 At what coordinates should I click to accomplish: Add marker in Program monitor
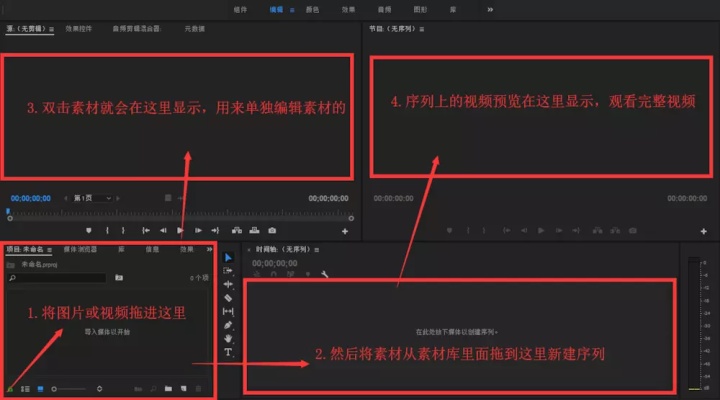coord(450,231)
